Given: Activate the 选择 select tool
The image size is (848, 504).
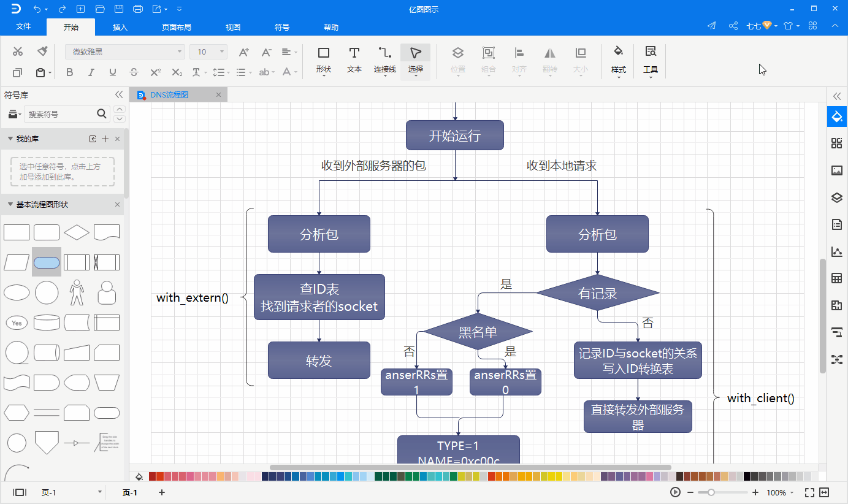Looking at the screenshot, I should pos(416,61).
